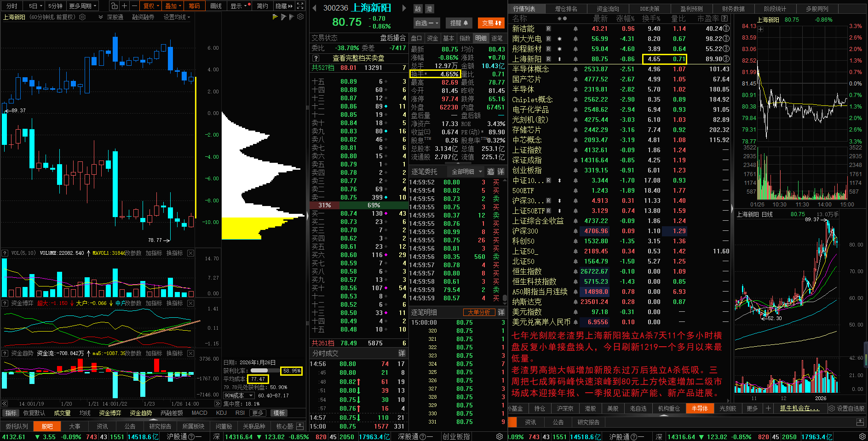Open 显示 display dropdown
The image size is (868, 441).
(x=239, y=6)
